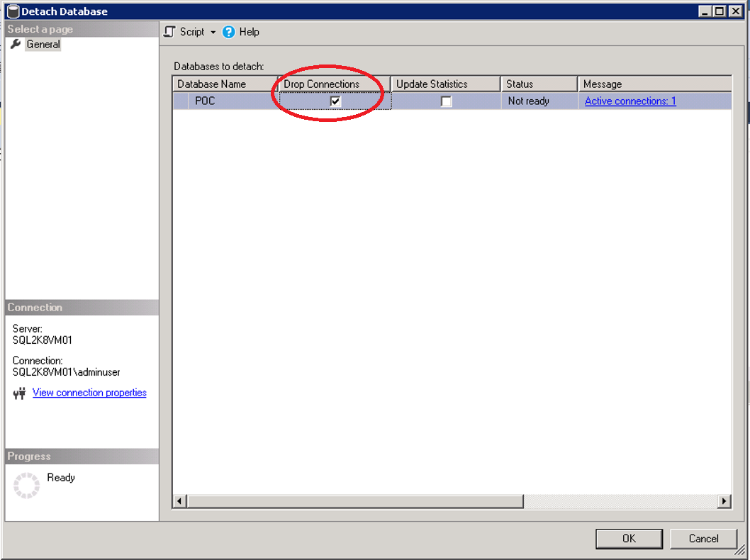Select the General page in Select a page
Viewport: 750px width, 560px height.
pyautogui.click(x=43, y=44)
